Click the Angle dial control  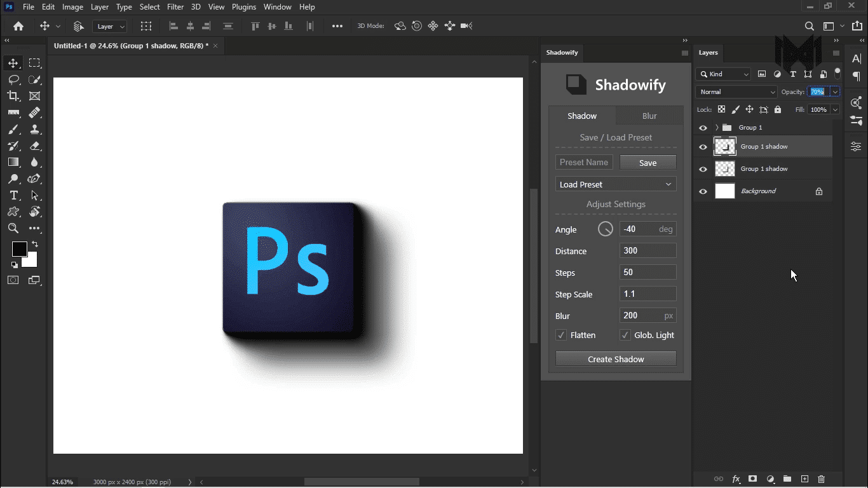click(606, 229)
